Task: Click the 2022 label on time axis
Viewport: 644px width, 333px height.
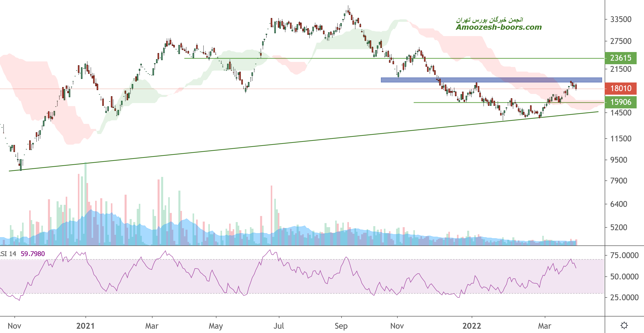Action: 471,326
